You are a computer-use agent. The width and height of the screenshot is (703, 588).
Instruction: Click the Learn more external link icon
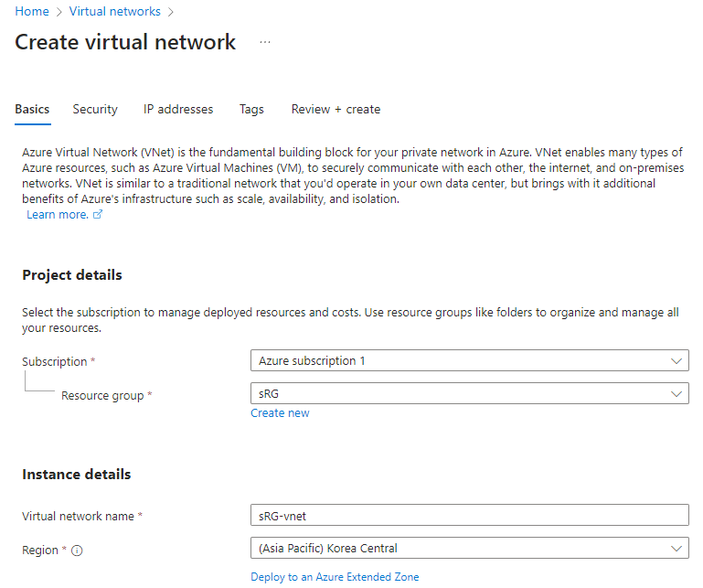pos(98,215)
